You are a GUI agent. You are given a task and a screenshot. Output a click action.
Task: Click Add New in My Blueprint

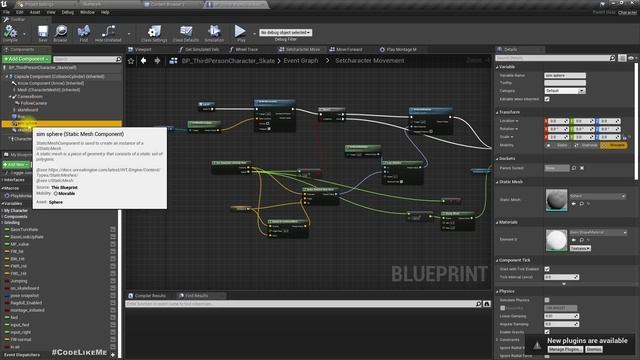tap(16, 164)
